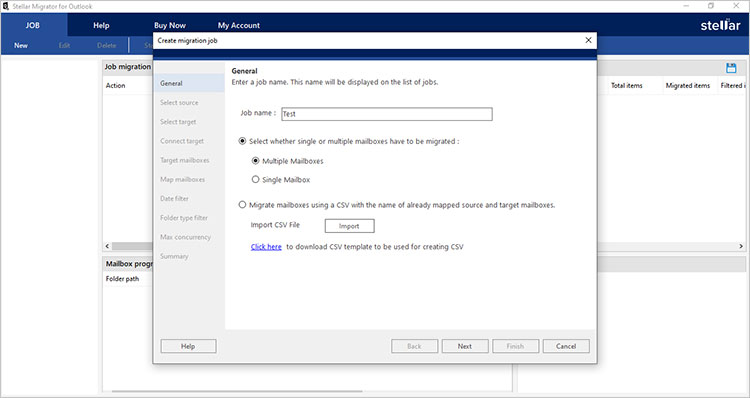Open the Help menu tab
This screenshot has height=398, width=750.
pos(101,25)
